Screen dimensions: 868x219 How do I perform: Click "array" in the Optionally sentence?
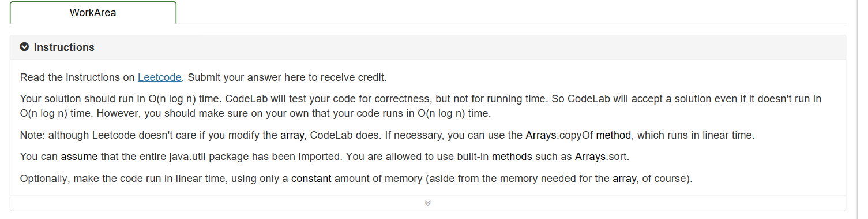(625, 179)
